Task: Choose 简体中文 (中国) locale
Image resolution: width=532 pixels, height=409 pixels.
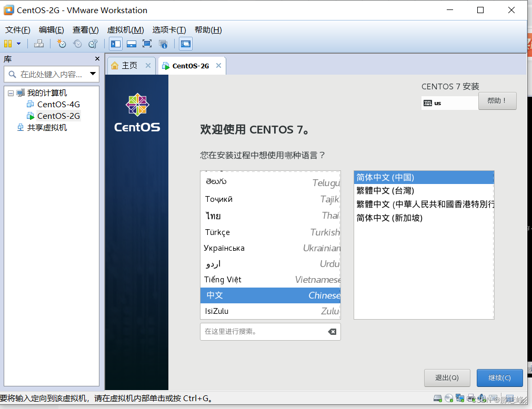Action: click(424, 177)
